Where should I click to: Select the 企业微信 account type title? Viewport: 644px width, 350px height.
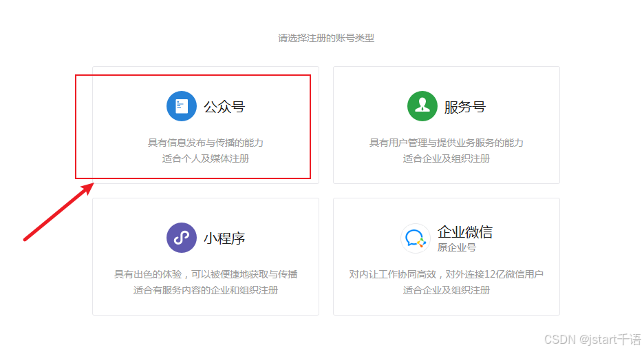coord(465,232)
